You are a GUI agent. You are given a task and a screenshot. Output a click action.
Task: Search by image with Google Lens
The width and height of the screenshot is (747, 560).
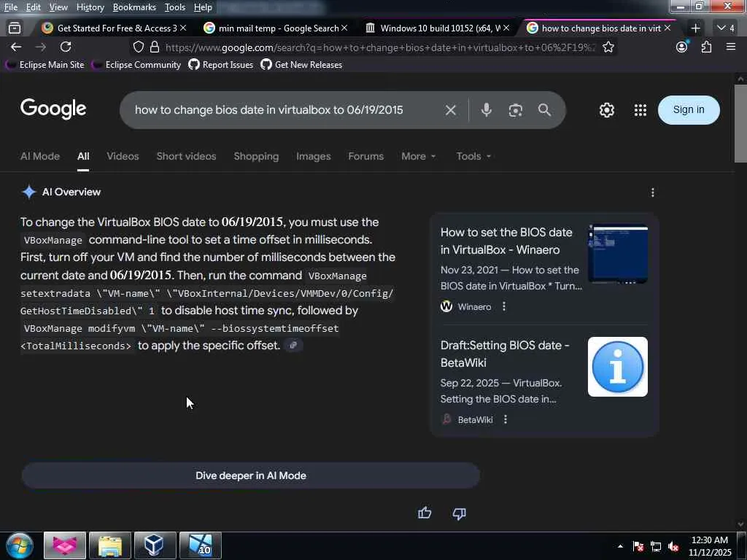point(515,110)
